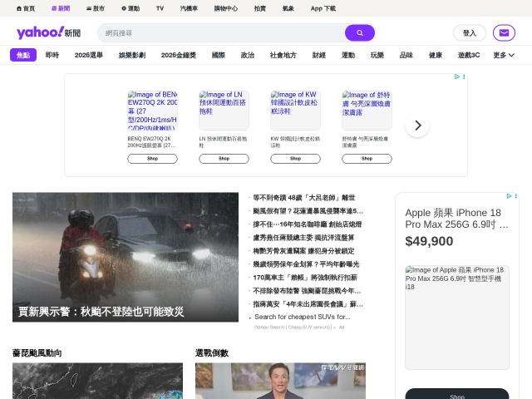
Task: Select the 焦點 category tab
Action: pyautogui.click(x=23, y=55)
